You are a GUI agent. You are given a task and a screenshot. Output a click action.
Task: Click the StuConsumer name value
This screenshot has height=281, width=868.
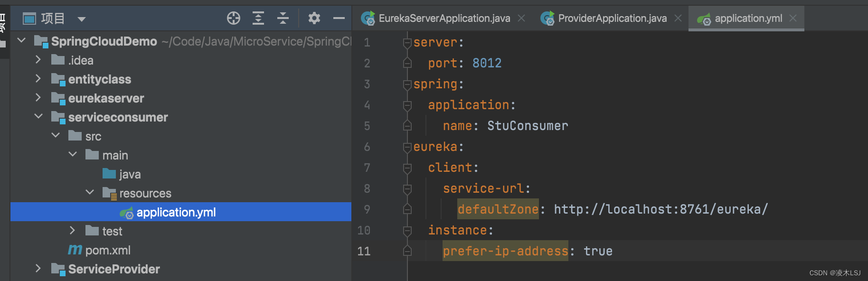click(528, 126)
